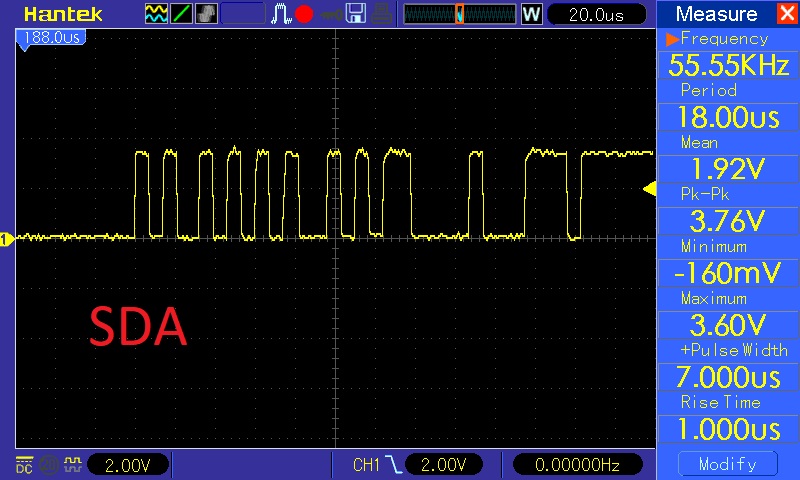Click the DC coupling icon
The height and width of the screenshot is (480, 800).
pyautogui.click(x=24, y=465)
